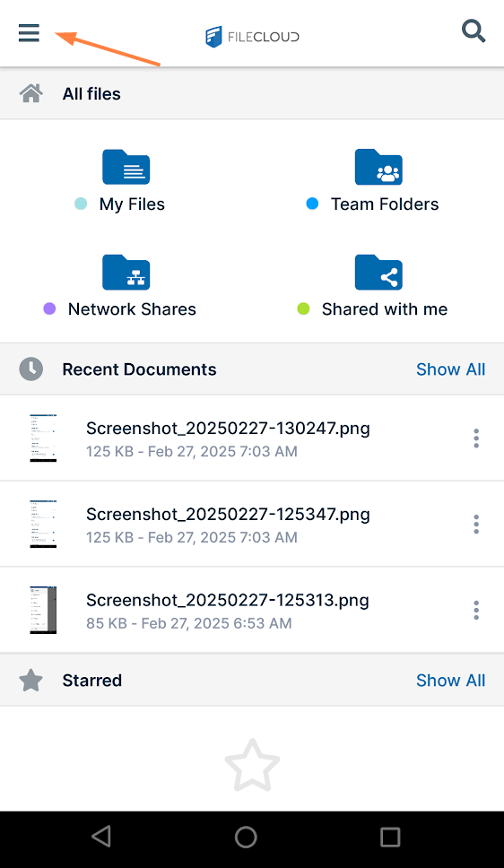Show all starred items

point(450,681)
